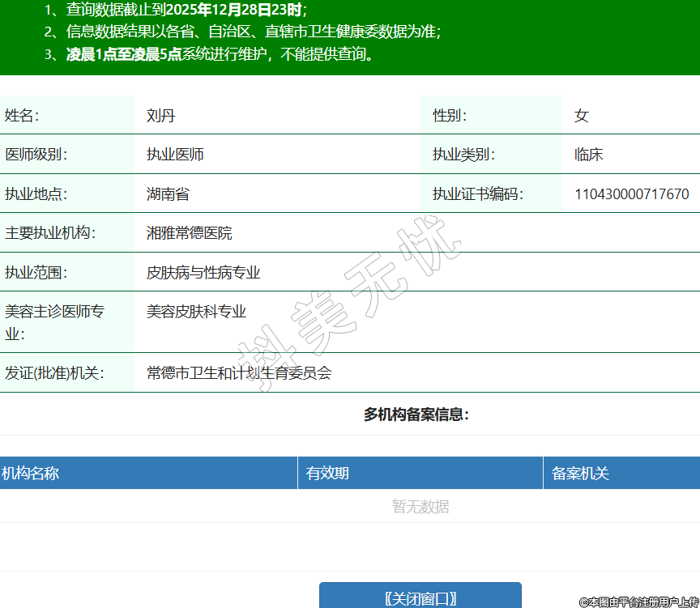The width and height of the screenshot is (700, 608).
Task: Click the 临床 practice category value
Action: [x=588, y=155]
